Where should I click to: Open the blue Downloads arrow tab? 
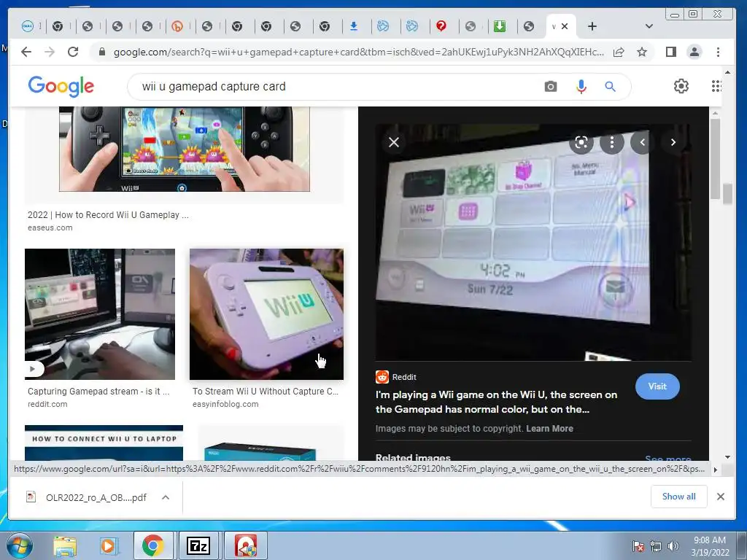tap(354, 26)
